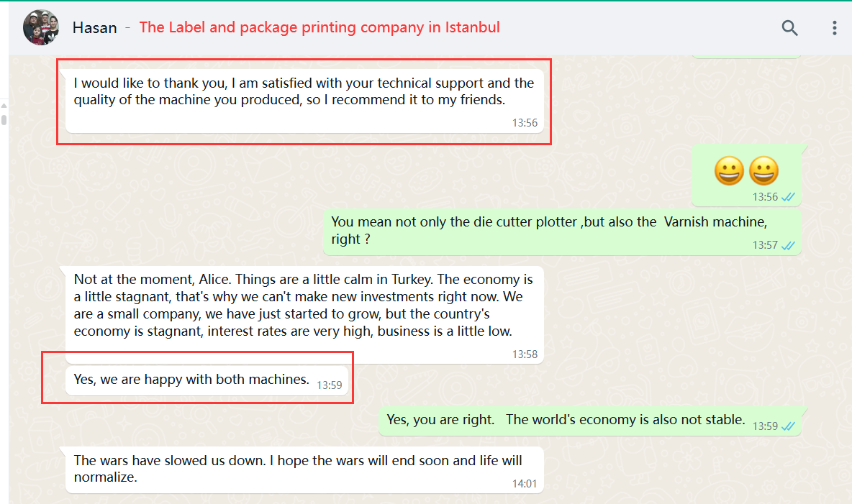Click the 14:01 timestamp on the last message
The width and height of the screenshot is (852, 504).
tap(525, 484)
